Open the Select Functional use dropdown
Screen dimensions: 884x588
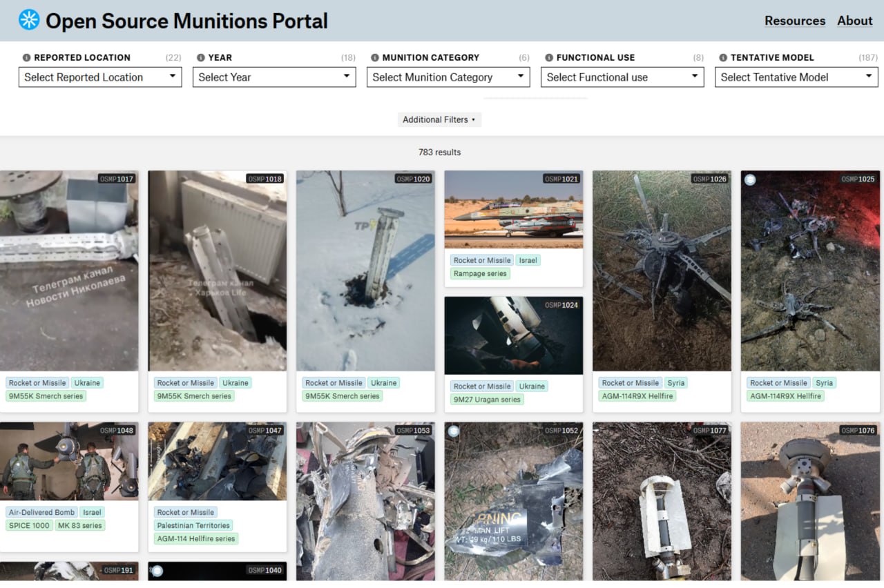(622, 77)
